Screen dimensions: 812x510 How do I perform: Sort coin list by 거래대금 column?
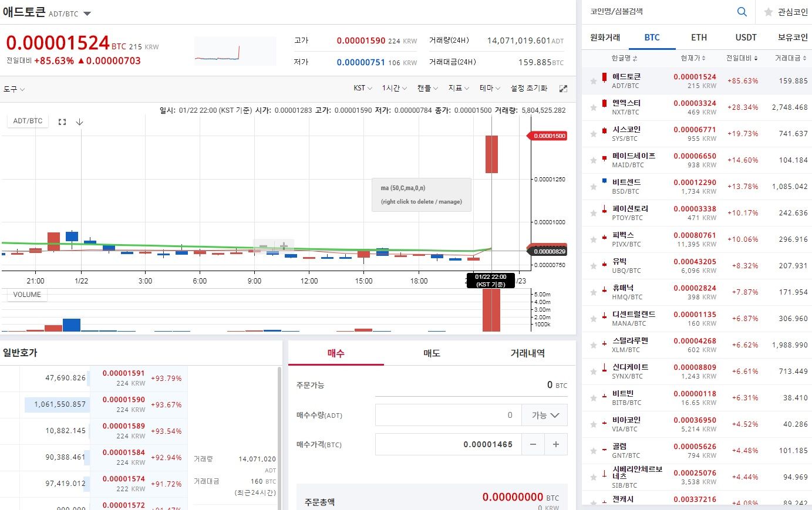(x=790, y=58)
